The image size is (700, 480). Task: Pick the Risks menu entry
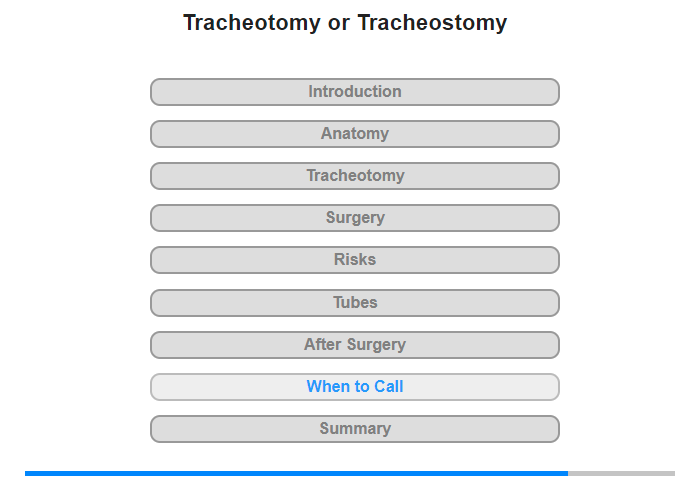pyautogui.click(x=355, y=260)
